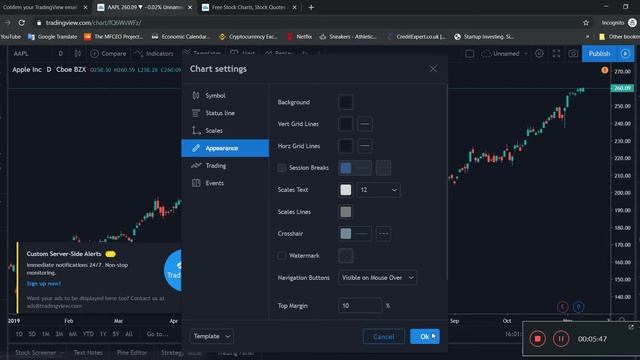Select the 1D time range
Image resolution: width=640 pixels, height=360 pixels.
click(x=19, y=334)
